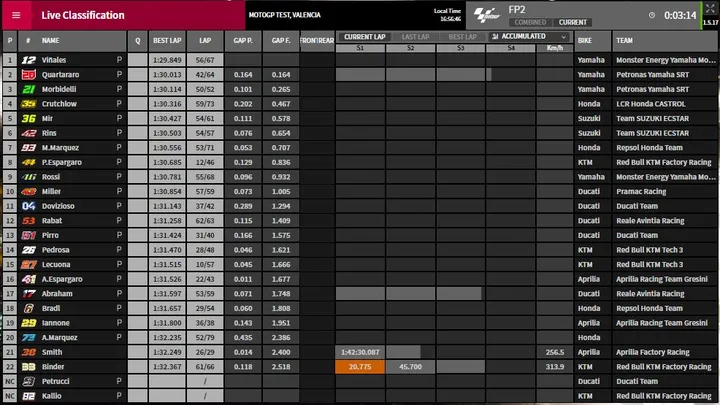Click Morbidelli rider number 21 badge
The height and width of the screenshot is (405, 720).
coord(28,89)
